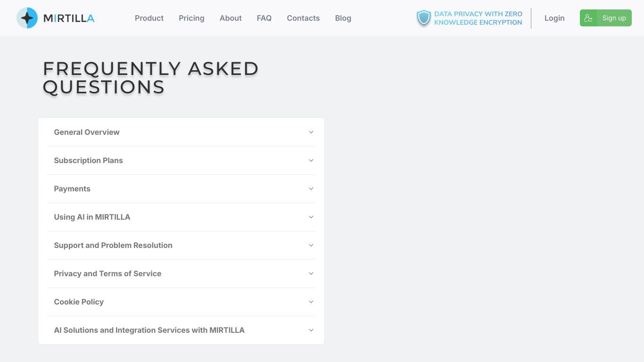Open the About page
Viewport: 644px width, 362px height.
pyautogui.click(x=231, y=18)
